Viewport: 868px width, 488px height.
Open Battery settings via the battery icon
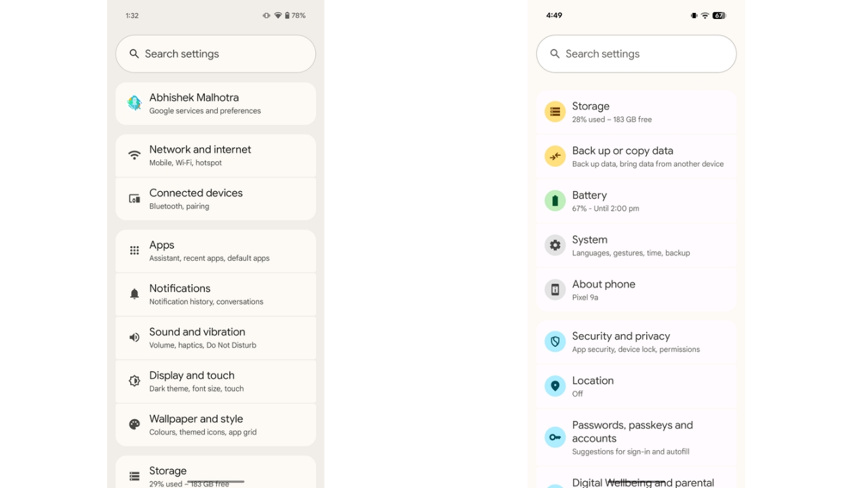[555, 201]
